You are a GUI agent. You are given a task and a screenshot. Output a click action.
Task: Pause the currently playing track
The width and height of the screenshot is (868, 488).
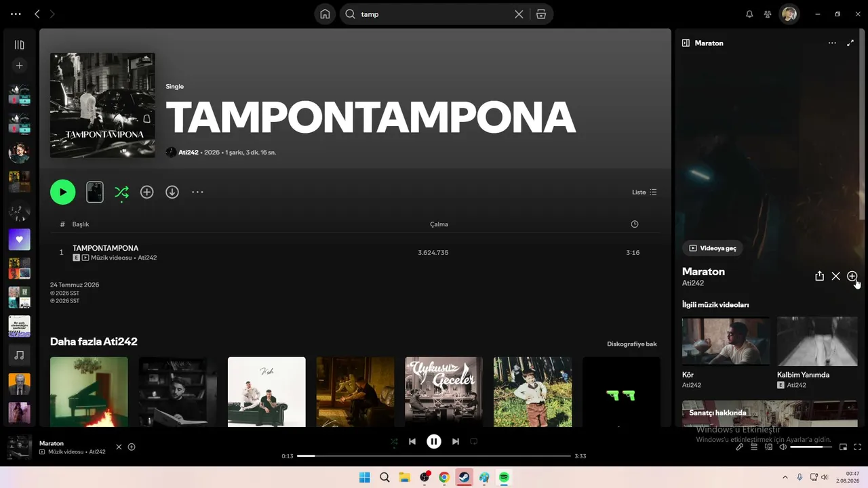coord(434,441)
